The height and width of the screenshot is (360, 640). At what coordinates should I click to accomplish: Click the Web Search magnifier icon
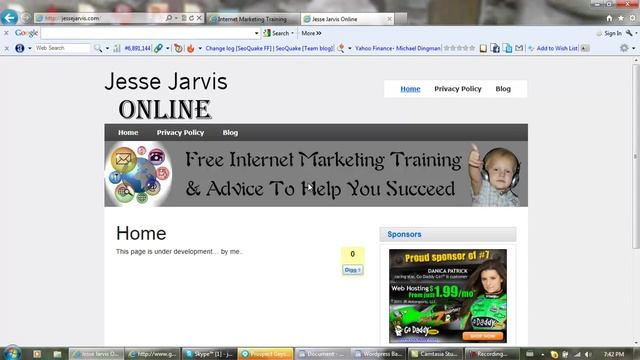[98, 48]
